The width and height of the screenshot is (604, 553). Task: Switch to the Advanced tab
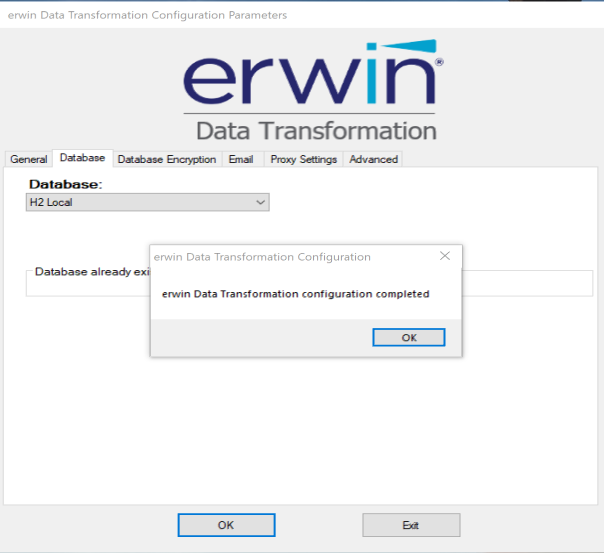373,159
